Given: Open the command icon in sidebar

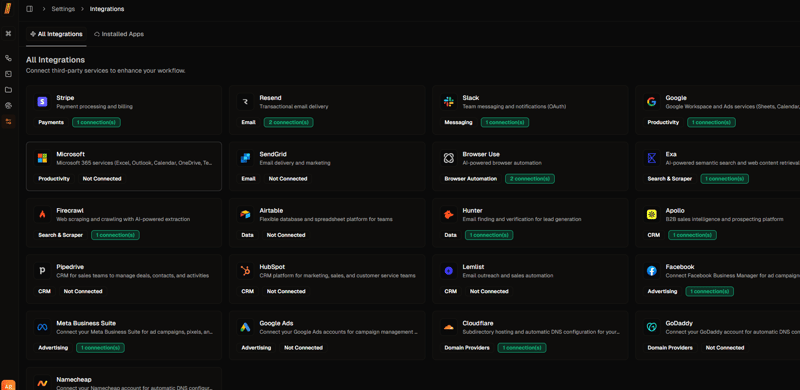Looking at the screenshot, I should click(8, 33).
